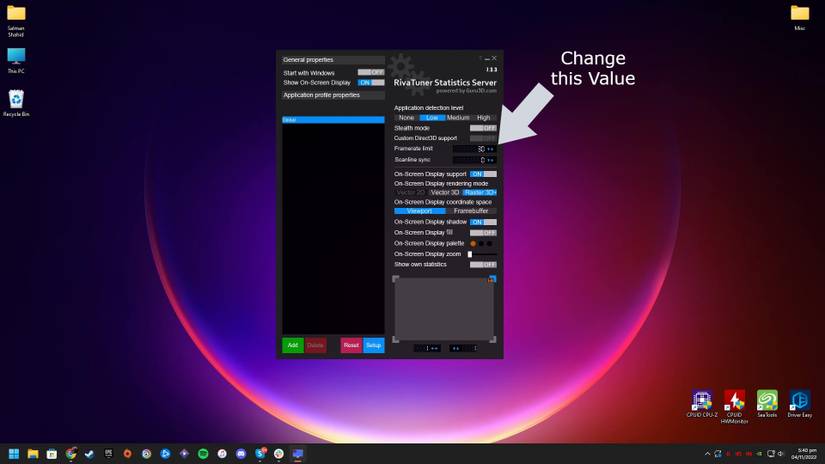
Task: Toggle On-Screen Display shadow switch
Action: pos(483,222)
